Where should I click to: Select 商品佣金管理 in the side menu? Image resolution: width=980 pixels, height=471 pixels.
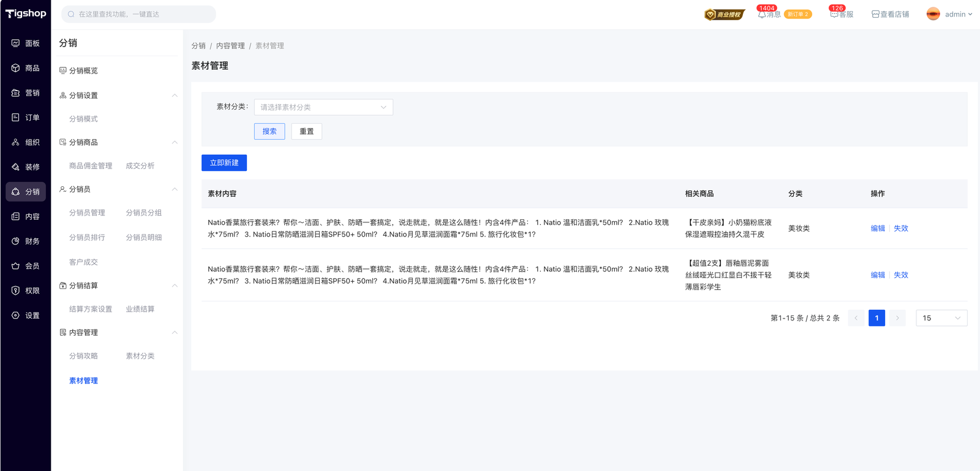pos(91,166)
